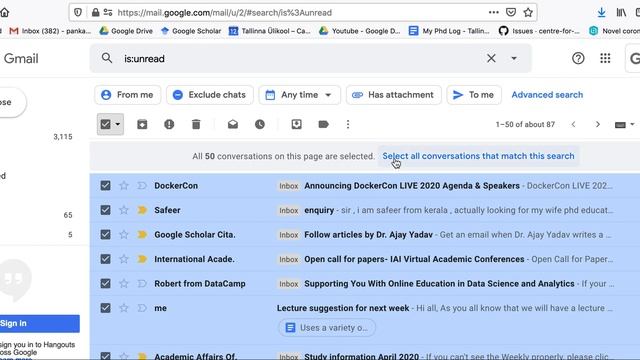
Task: Open the input tools keyboard selector
Action: pyautogui.click(x=624, y=124)
